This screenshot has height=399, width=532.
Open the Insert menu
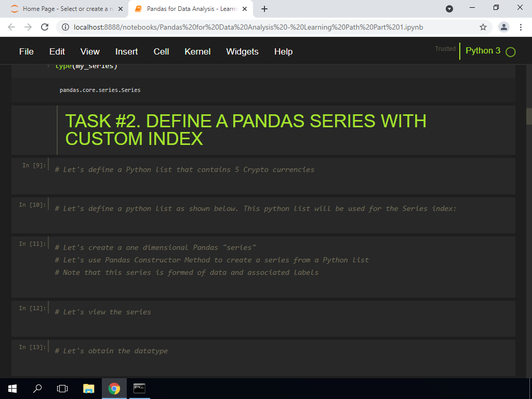126,51
